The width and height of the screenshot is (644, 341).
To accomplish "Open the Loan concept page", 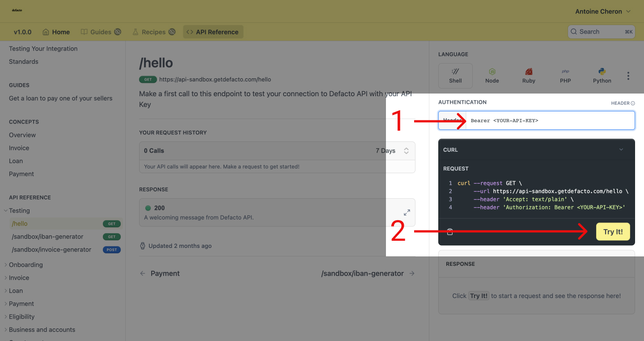I will click(x=16, y=161).
